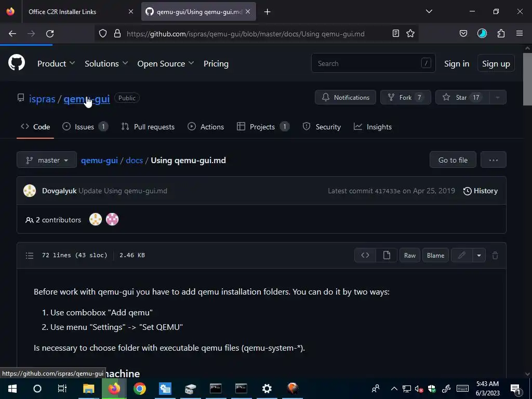Close the Office C2R Installer Links tab
The width and height of the screenshot is (532, 399).
pos(130,11)
